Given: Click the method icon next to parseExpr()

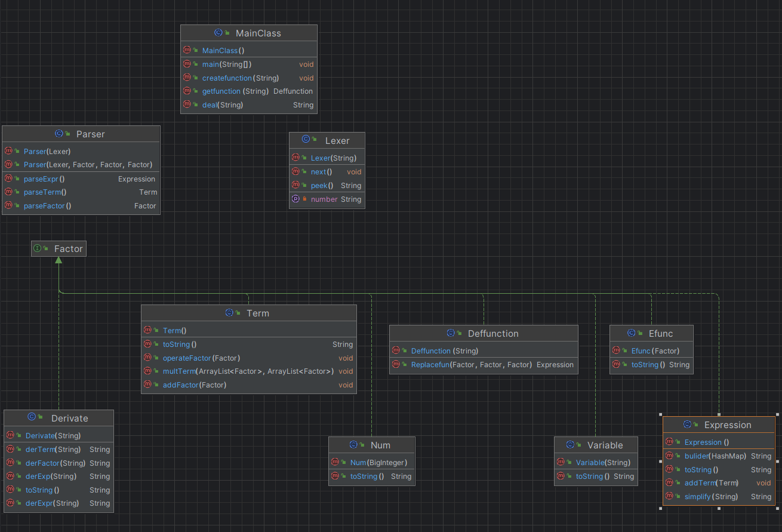Looking at the screenshot, I should point(8,179).
